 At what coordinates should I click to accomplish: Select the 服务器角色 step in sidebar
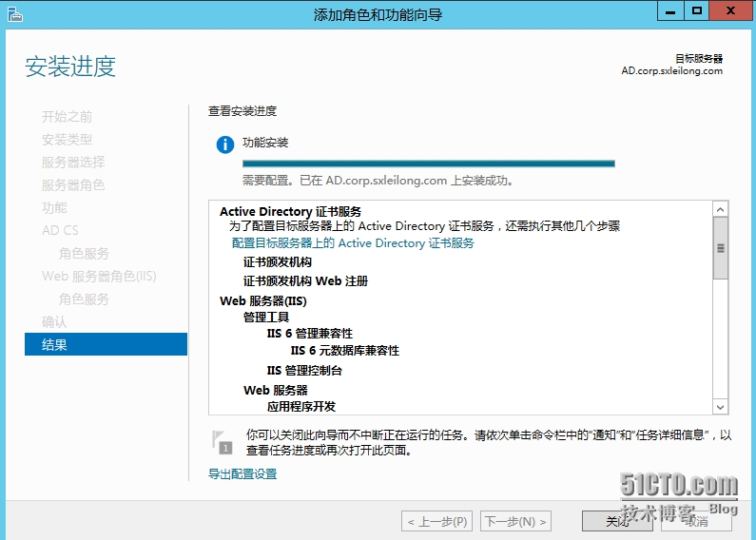pos(73,185)
